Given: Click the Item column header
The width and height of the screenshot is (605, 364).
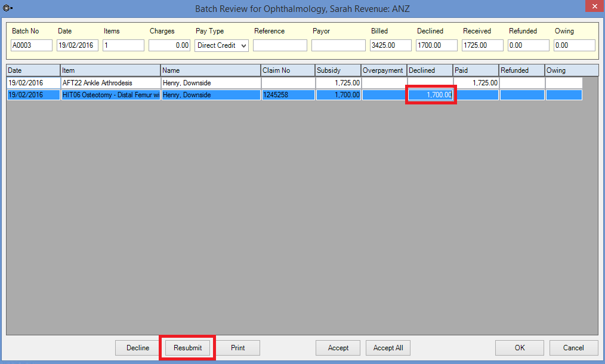Looking at the screenshot, I should pyautogui.click(x=110, y=70).
